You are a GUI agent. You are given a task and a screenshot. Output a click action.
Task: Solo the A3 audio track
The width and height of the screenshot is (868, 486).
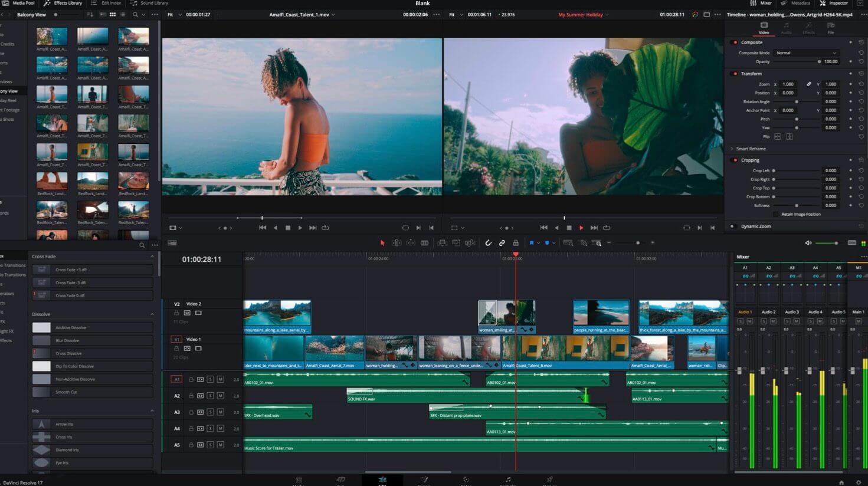[210, 412]
